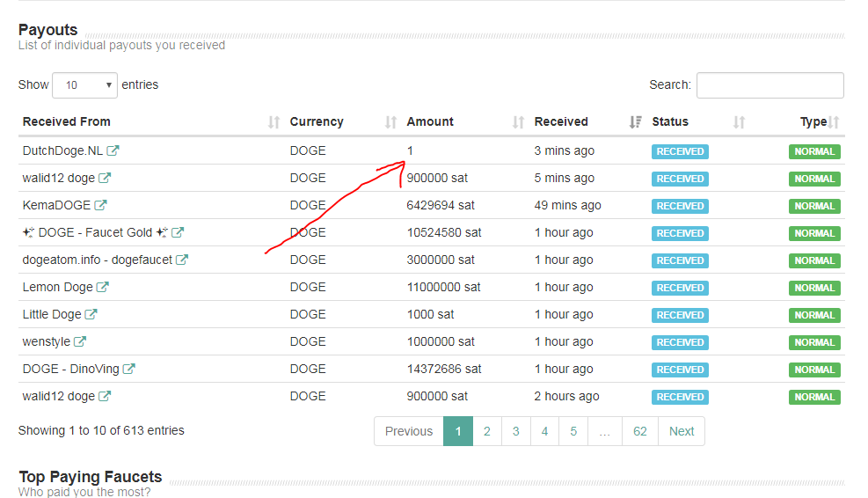Open external link icon for DOGE - Faucet Gold
The width and height of the screenshot is (868, 498).
178,232
